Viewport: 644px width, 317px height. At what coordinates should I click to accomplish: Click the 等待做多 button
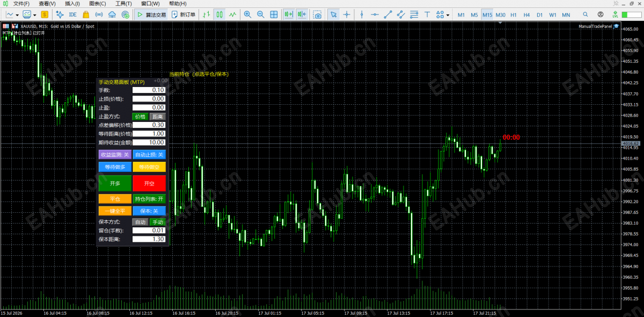click(115, 167)
